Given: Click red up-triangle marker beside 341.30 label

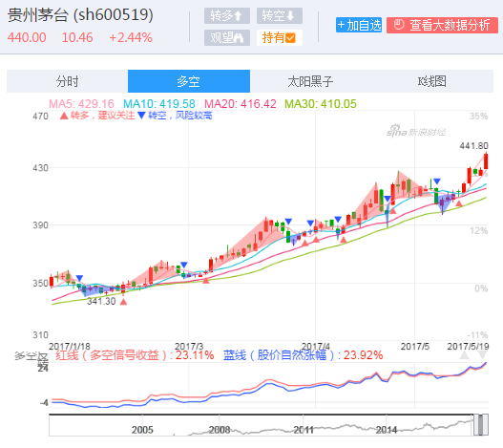Looking at the screenshot, I should 123,302.
